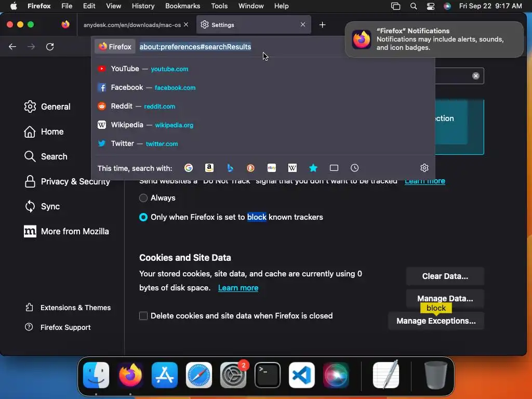
Task: Choose Twitter suggestion in URL dropdown
Action: click(263, 143)
